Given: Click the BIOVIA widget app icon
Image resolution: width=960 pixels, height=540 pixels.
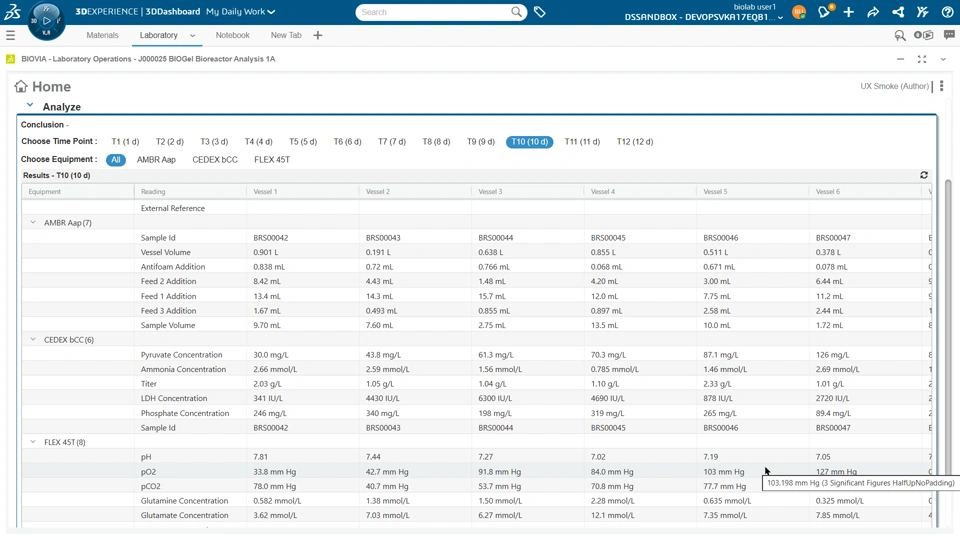Looking at the screenshot, I should [x=10, y=59].
